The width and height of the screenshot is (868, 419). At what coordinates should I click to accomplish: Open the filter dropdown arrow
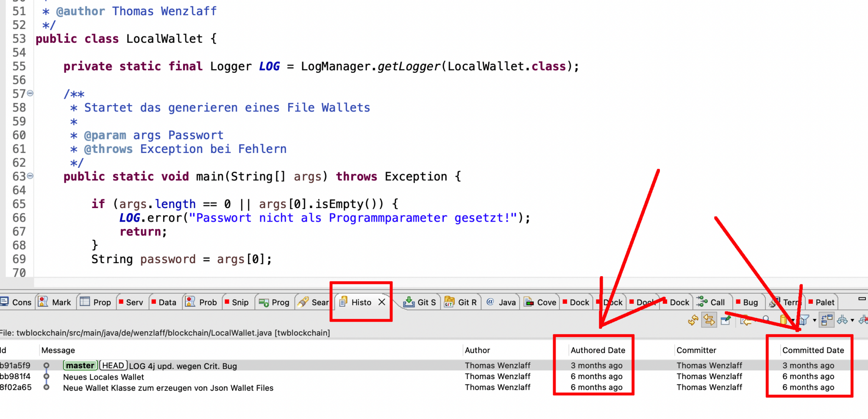814,320
